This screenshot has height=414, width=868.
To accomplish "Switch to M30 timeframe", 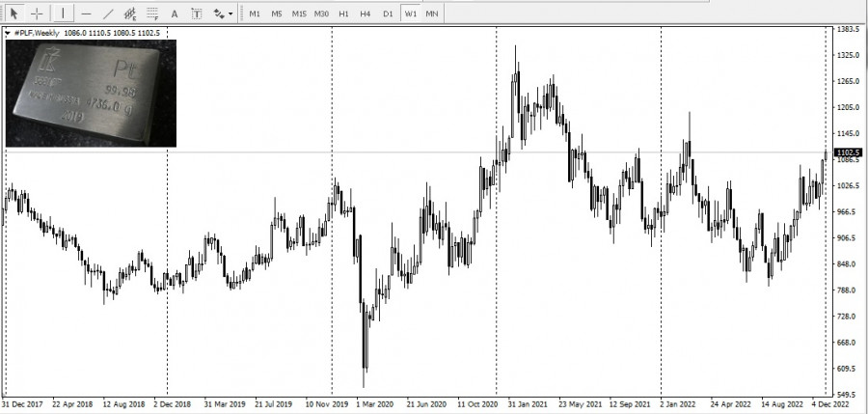I will click(321, 14).
